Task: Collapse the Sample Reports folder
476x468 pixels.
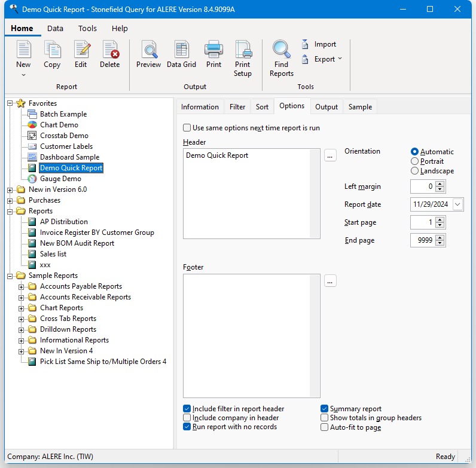Action: 10,276
